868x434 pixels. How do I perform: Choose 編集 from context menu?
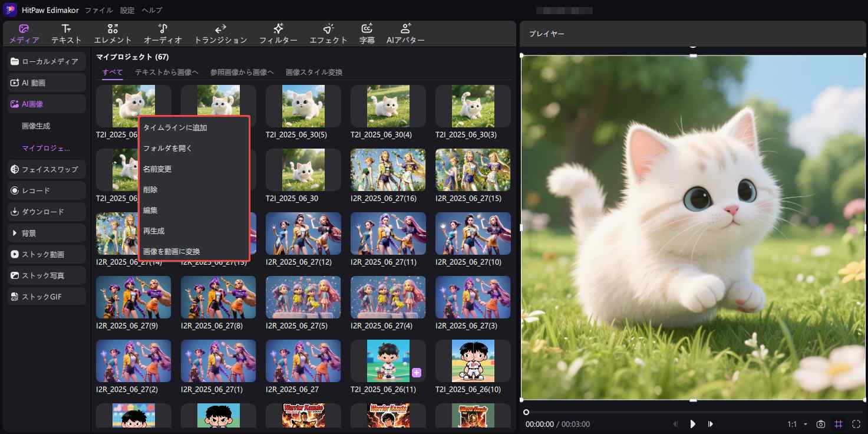[x=194, y=210]
